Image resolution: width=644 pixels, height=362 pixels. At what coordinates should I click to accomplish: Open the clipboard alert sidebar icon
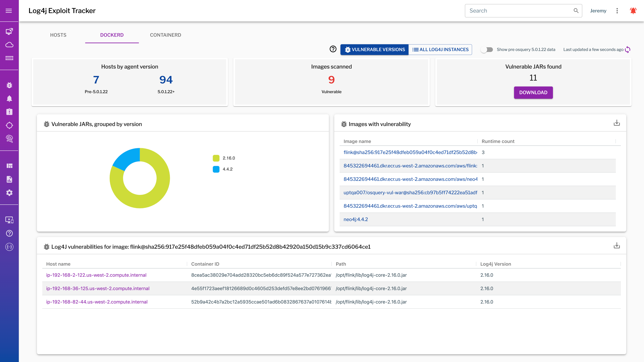(9, 112)
